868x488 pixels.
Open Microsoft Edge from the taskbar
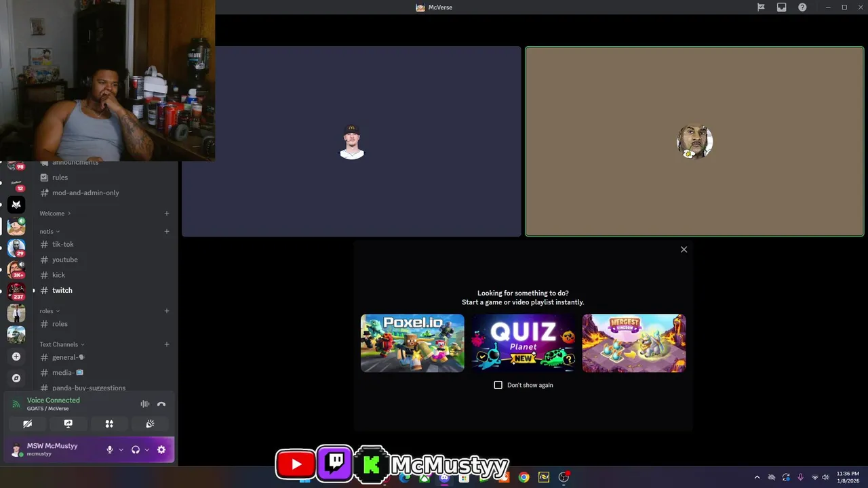405,477
